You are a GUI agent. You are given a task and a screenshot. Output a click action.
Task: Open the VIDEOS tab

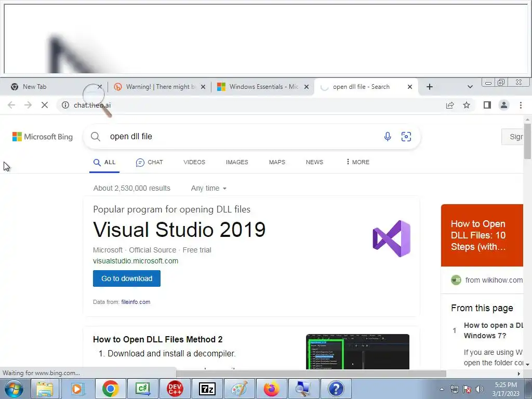point(194,162)
